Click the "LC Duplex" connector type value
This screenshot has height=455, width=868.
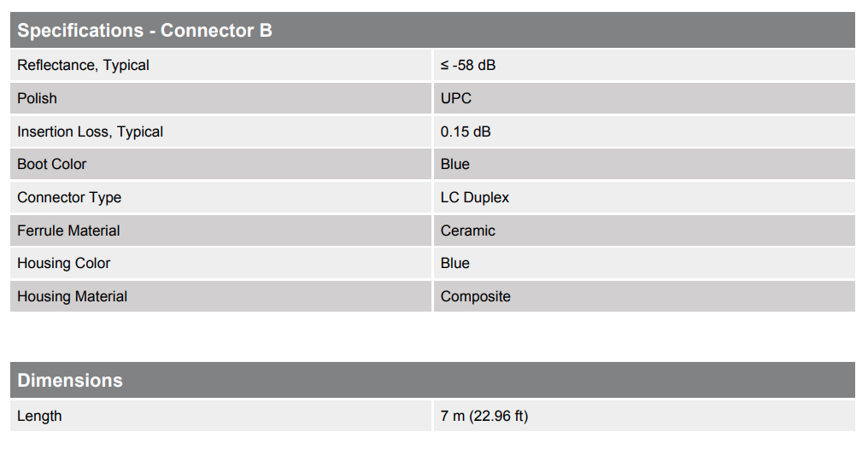tap(475, 197)
